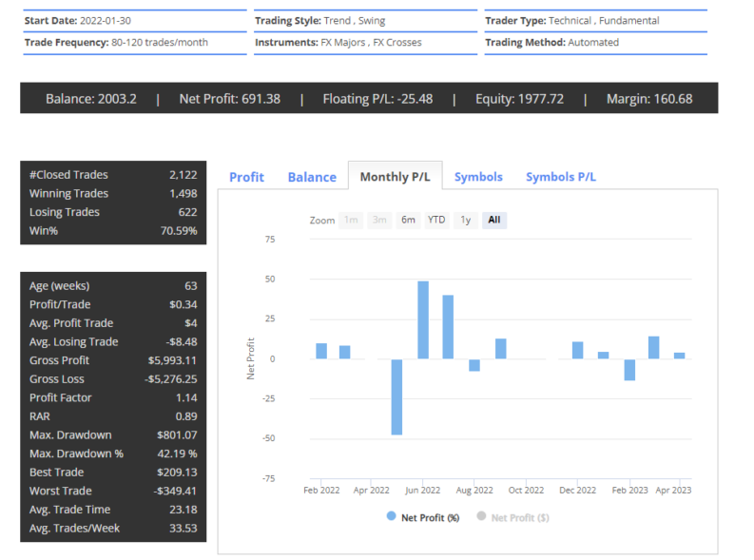Click the negative February 2023 bar

[x=628, y=369]
